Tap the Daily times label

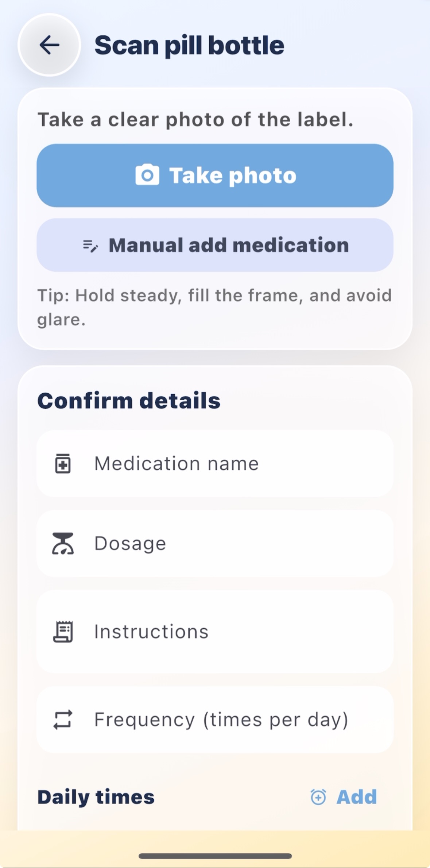click(x=96, y=797)
